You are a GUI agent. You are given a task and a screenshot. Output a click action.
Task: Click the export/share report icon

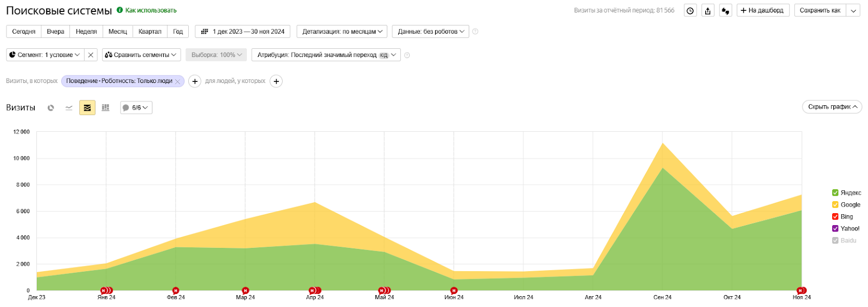(707, 11)
